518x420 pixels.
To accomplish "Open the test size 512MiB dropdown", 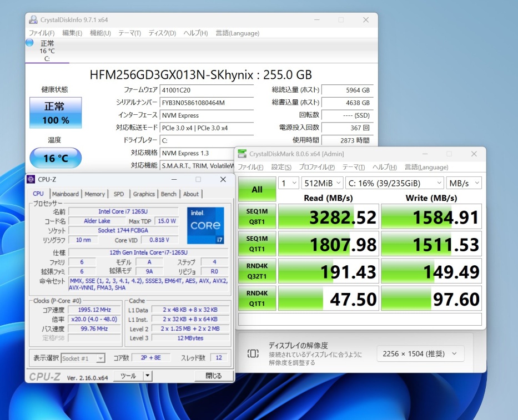I will (x=321, y=183).
